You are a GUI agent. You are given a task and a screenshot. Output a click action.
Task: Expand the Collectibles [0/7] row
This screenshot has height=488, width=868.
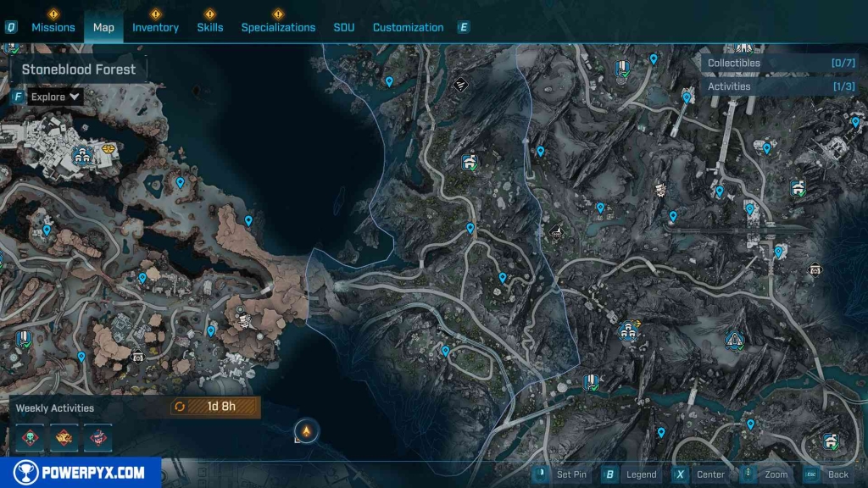(781, 63)
